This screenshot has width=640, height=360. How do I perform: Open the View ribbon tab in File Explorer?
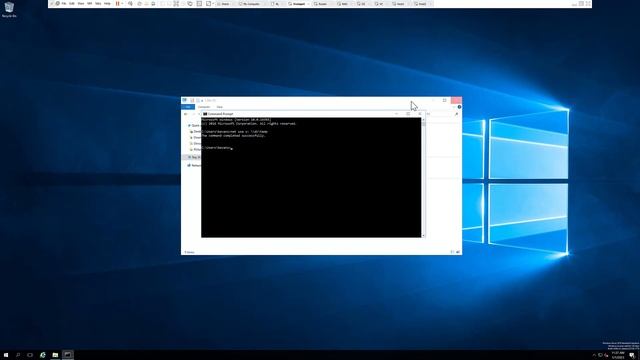[x=220, y=107]
